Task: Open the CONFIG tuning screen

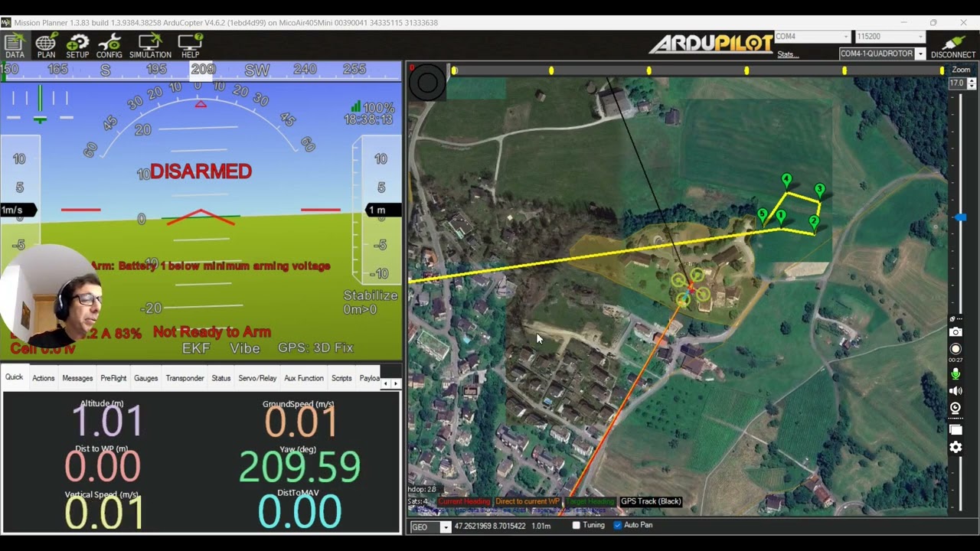Action: tap(109, 46)
